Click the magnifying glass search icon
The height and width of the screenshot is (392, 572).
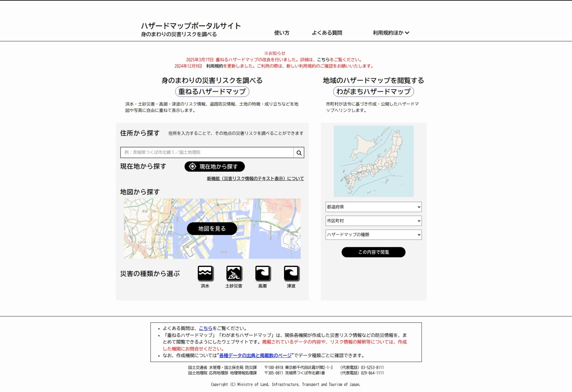299,153
